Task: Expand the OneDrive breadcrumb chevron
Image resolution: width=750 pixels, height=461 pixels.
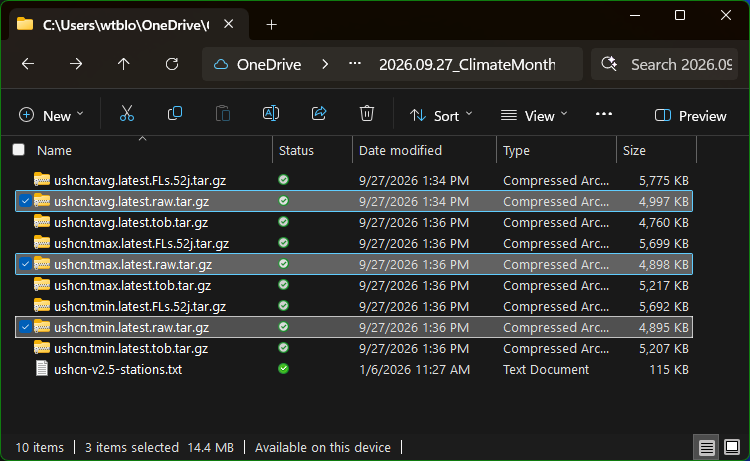Action: (325, 64)
